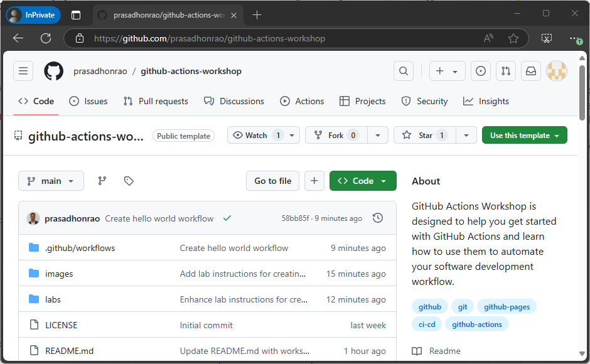Image resolution: width=590 pixels, height=364 pixels.
Task: Open the create new plus dropdown in header
Action: 447,71
